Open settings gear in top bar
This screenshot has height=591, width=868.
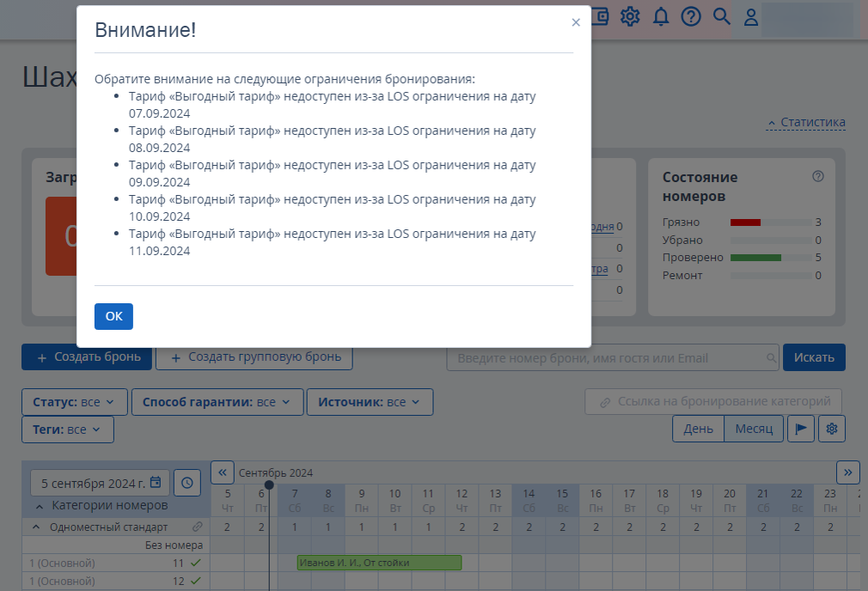point(630,16)
